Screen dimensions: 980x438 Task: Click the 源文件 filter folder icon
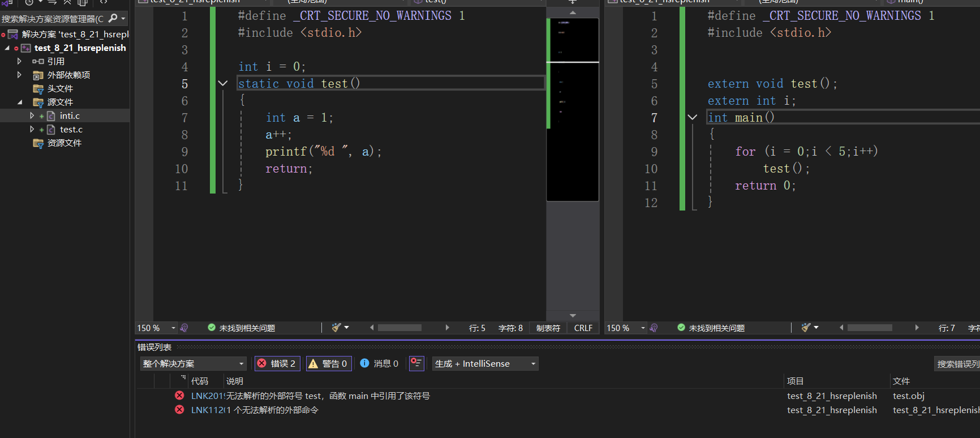(38, 102)
